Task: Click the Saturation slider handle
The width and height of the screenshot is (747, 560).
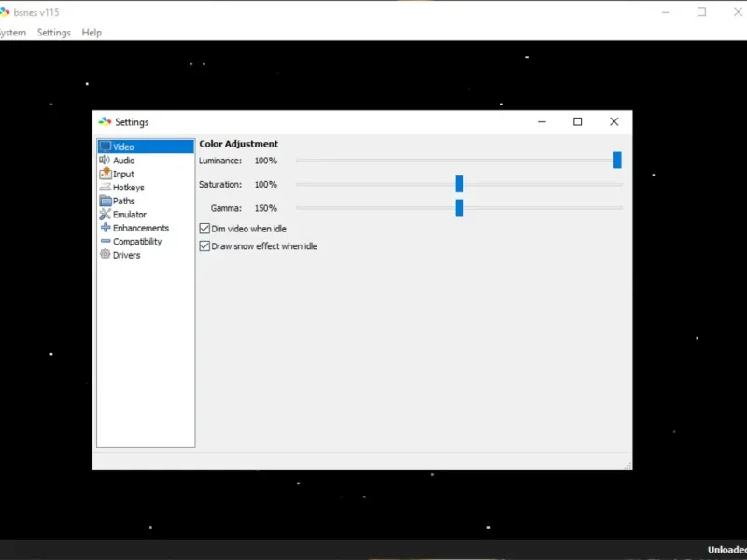Action: pos(459,184)
